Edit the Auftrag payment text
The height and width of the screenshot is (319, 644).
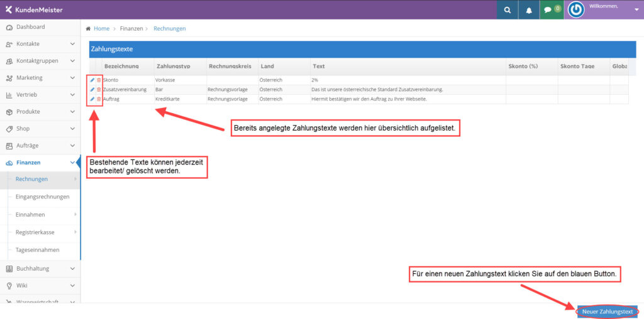click(92, 99)
